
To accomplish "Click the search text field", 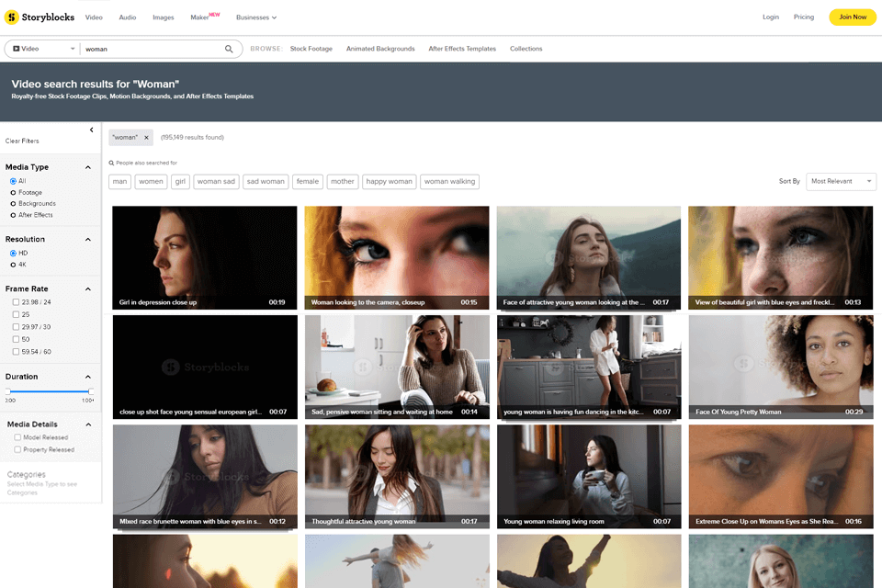I will (x=152, y=49).
